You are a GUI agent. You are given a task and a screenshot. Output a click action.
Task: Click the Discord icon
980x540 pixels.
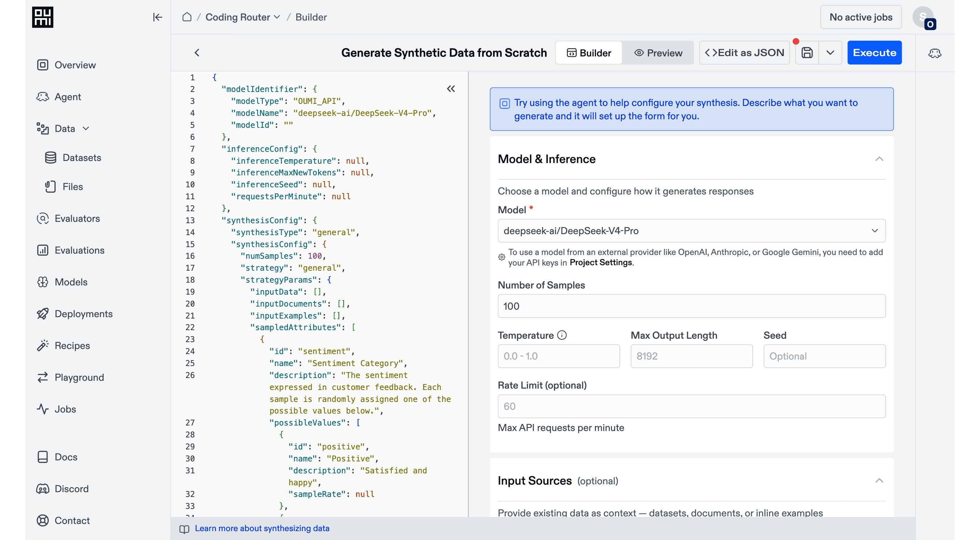(43, 489)
